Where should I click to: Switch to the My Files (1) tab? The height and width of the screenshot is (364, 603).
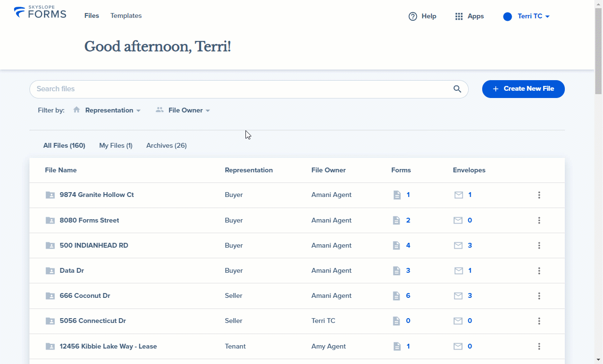pyautogui.click(x=116, y=145)
